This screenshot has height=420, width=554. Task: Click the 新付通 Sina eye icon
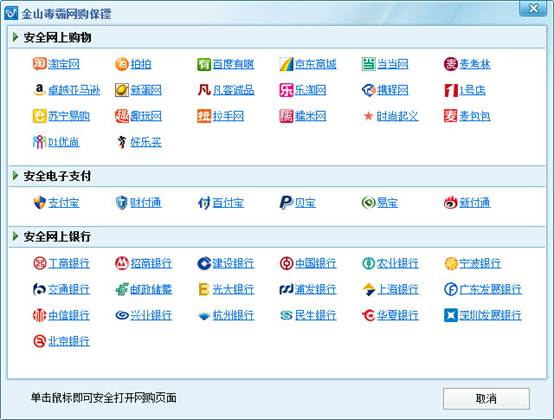pyautogui.click(x=450, y=202)
